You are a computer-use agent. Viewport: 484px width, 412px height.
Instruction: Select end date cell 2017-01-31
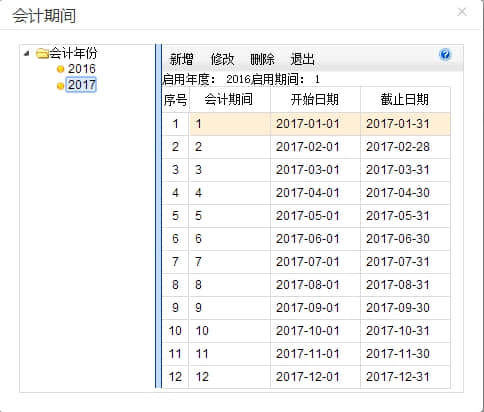coord(405,124)
